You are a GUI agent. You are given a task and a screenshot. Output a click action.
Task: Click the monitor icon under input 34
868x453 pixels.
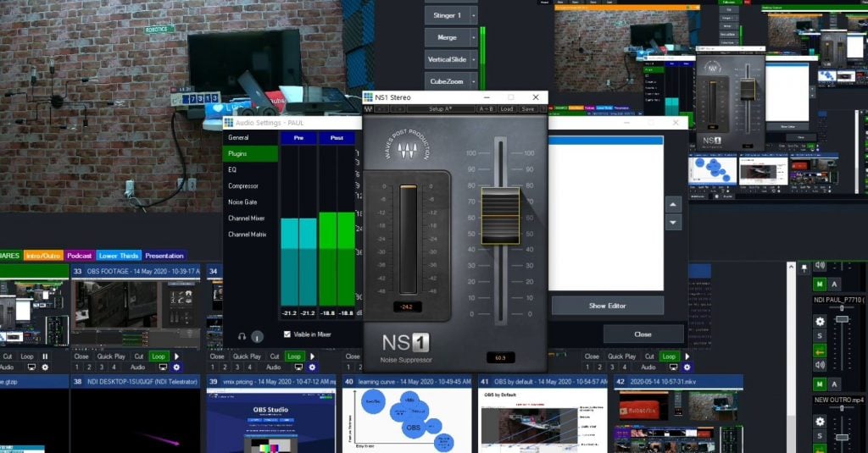(298, 367)
